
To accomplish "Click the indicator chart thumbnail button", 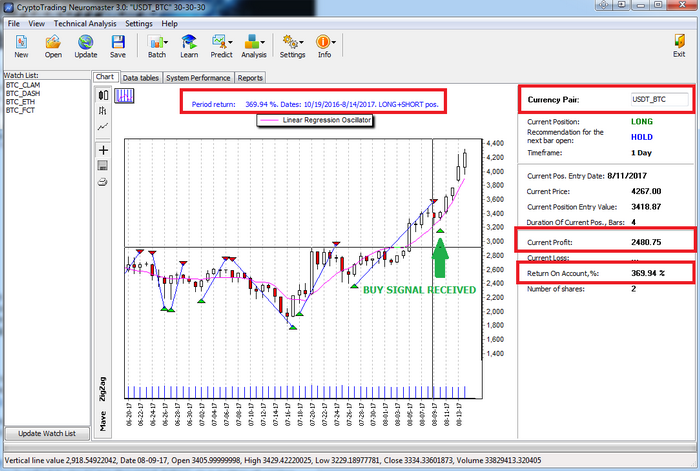I will point(124,96).
